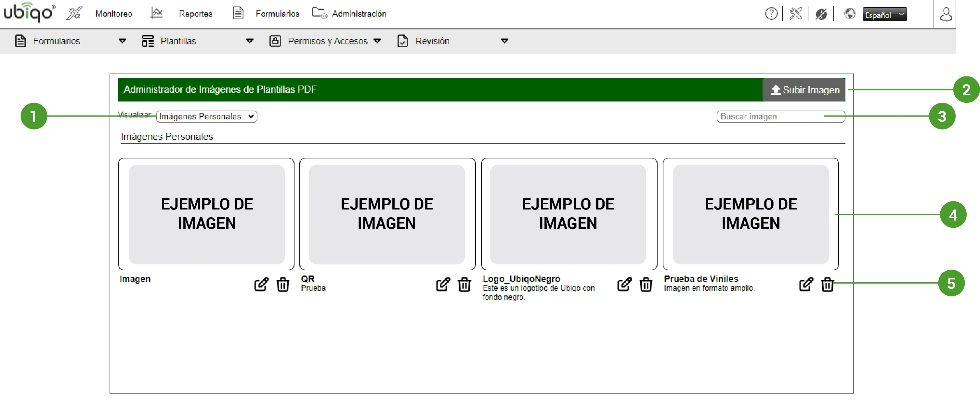Edit the image named Imagen

point(261,284)
